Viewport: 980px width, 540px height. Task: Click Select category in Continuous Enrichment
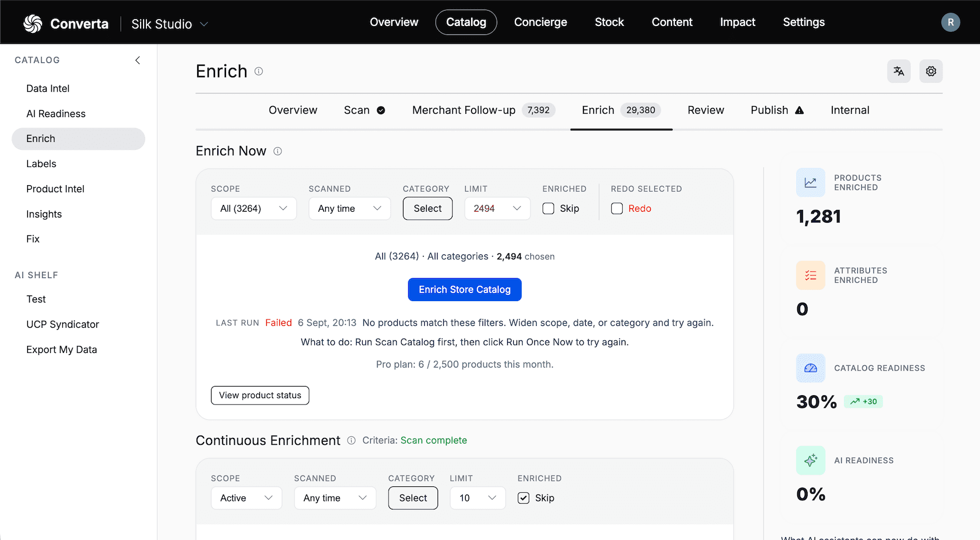pyautogui.click(x=413, y=498)
